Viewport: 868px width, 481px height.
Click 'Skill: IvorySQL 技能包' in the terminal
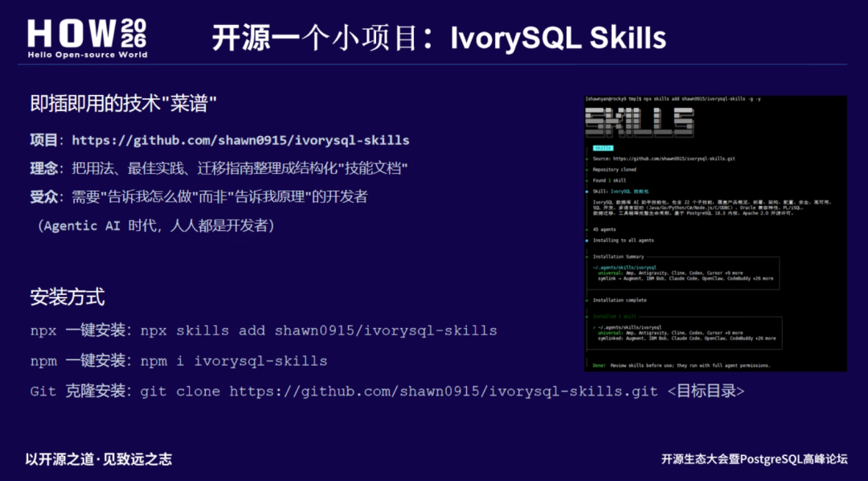[620, 191]
